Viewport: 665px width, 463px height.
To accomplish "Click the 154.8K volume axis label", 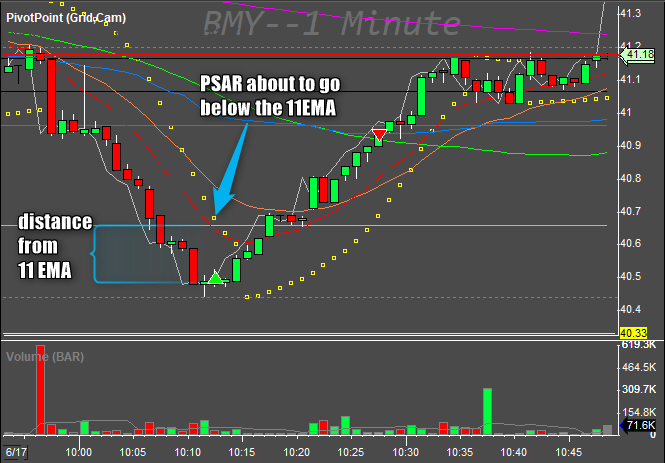I will [x=638, y=412].
